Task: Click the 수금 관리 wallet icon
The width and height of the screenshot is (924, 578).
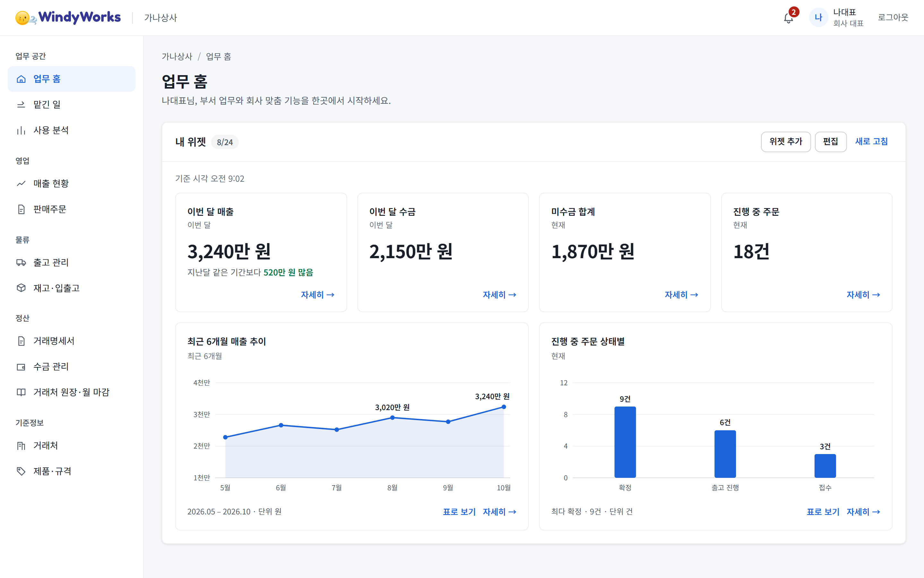Action: point(21,367)
